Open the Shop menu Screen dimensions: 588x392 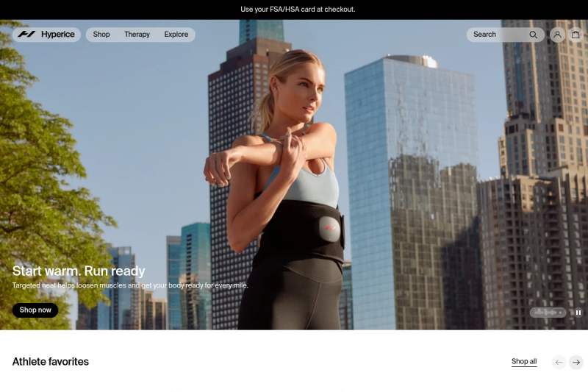point(101,35)
